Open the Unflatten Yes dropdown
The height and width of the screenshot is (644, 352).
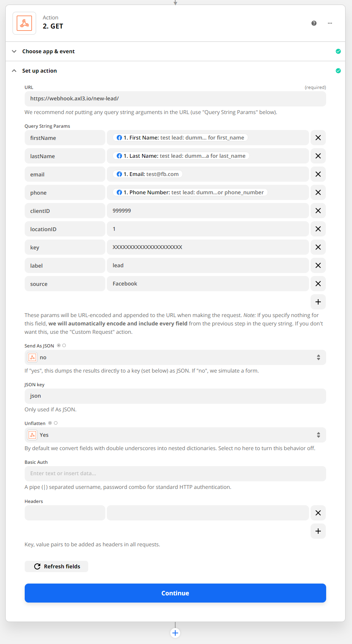175,435
